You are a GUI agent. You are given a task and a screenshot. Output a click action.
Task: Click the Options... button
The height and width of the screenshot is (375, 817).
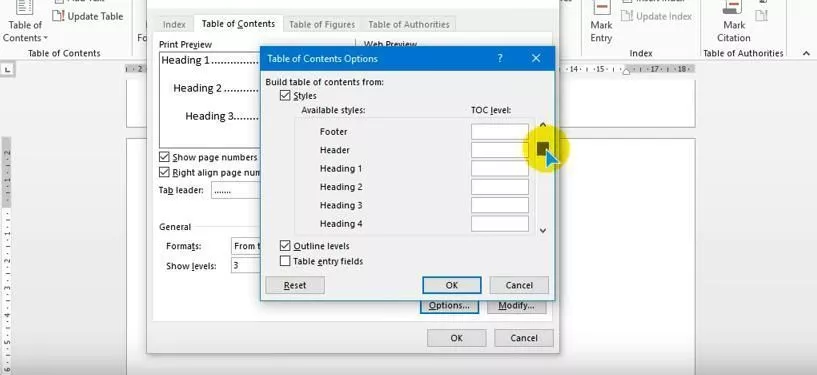click(449, 306)
